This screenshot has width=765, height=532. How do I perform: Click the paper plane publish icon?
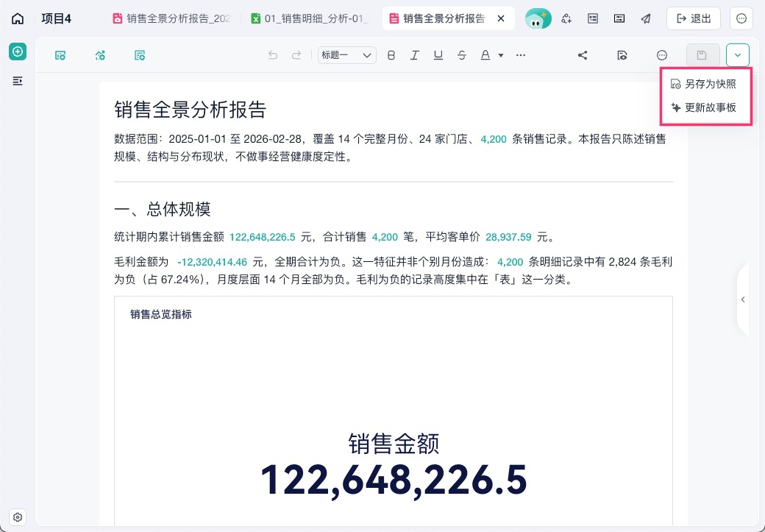(x=646, y=19)
